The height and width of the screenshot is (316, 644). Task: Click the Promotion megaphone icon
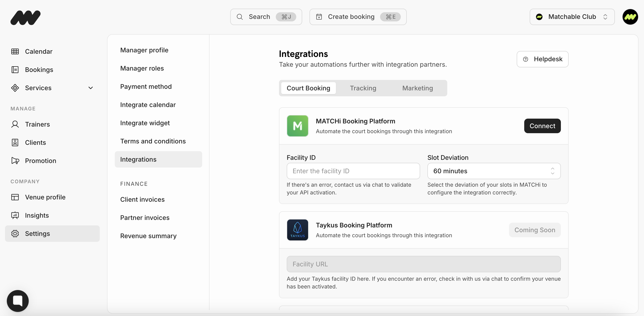[15, 161]
